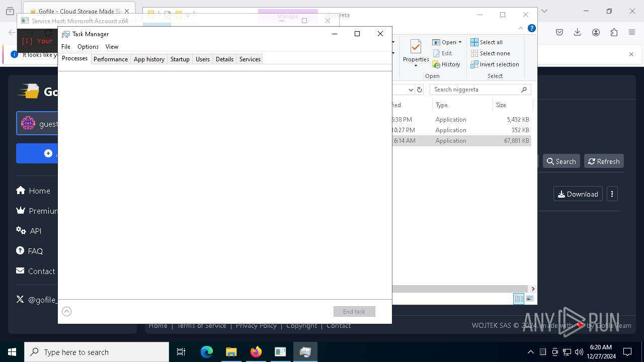
Task: Open Firefox downloads arrow icon
Action: click(578, 32)
